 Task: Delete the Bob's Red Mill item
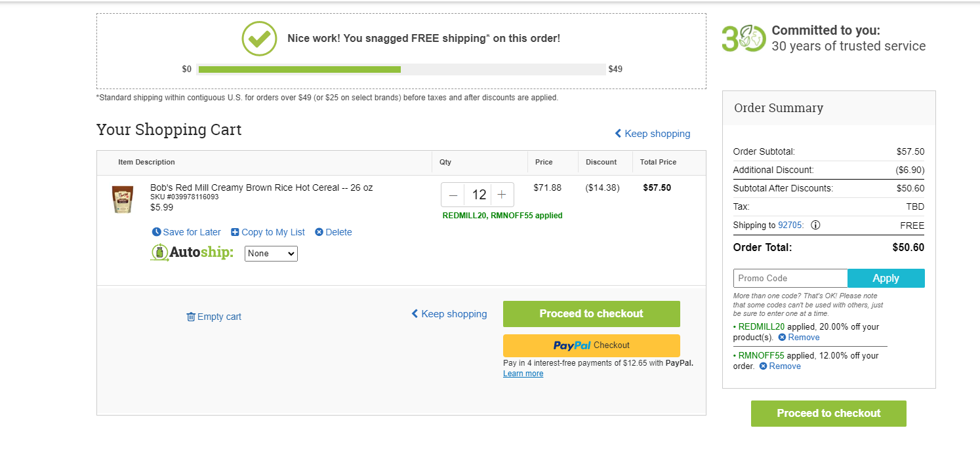[x=333, y=232]
